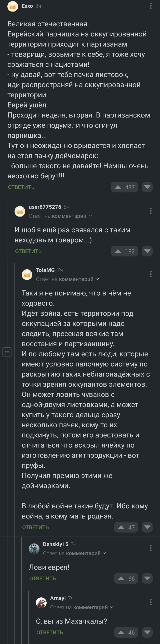
Task: Downvote Exxo's comment
Action: pyautogui.click(x=147, y=187)
